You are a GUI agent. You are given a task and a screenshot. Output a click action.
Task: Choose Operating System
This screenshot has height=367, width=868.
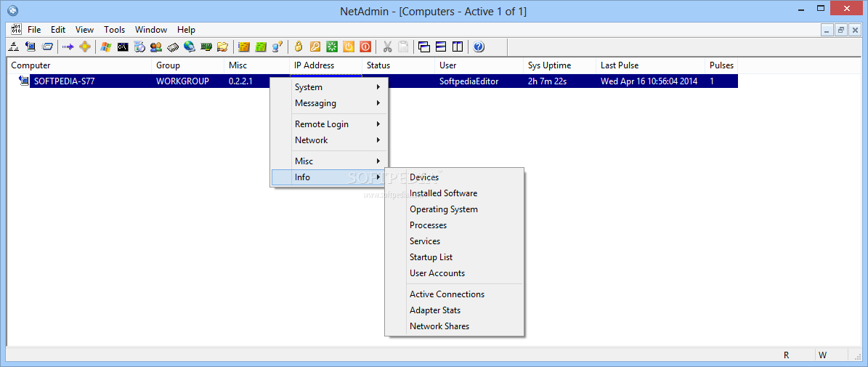pos(455,210)
